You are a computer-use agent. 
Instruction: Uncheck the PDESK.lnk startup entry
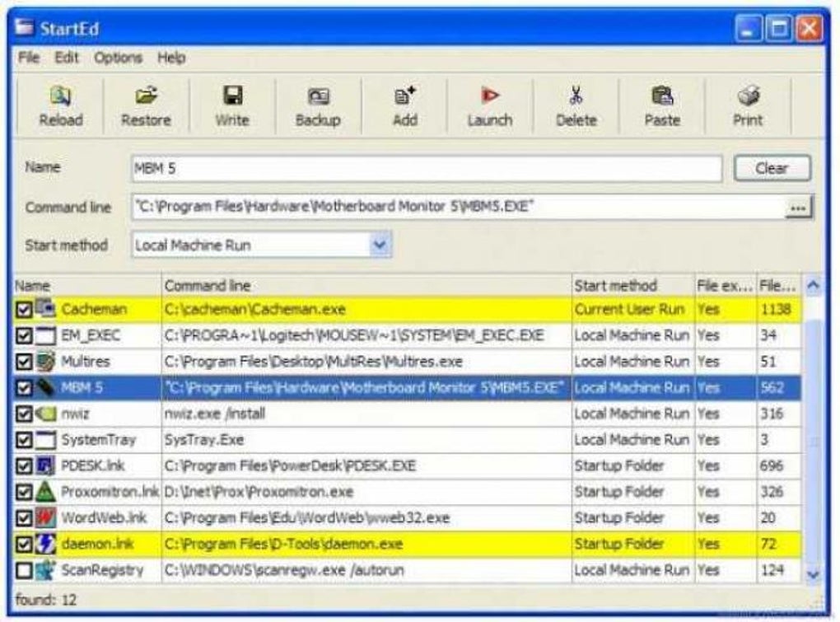(x=24, y=465)
